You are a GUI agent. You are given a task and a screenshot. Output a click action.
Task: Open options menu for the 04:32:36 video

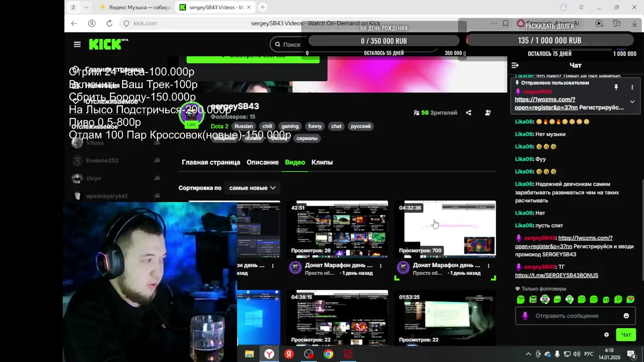tap(489, 265)
